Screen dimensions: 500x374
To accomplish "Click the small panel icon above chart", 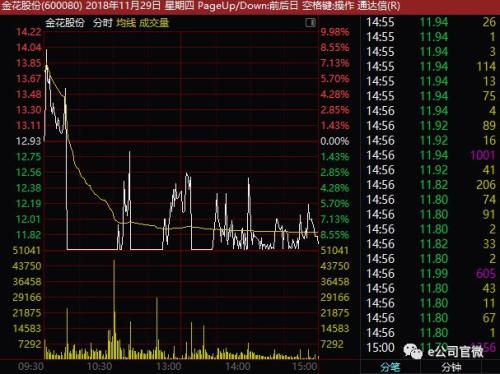I will pyautogui.click(x=311, y=23).
